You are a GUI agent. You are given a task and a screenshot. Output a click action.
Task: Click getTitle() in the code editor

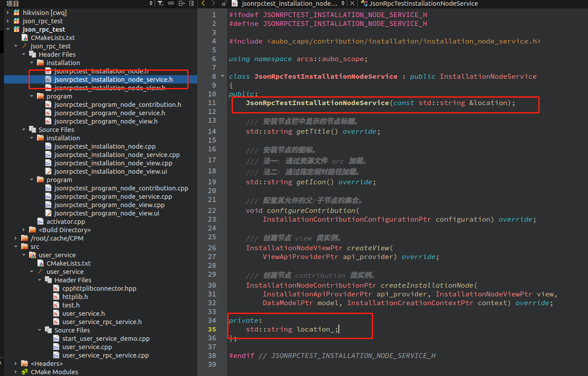point(317,131)
